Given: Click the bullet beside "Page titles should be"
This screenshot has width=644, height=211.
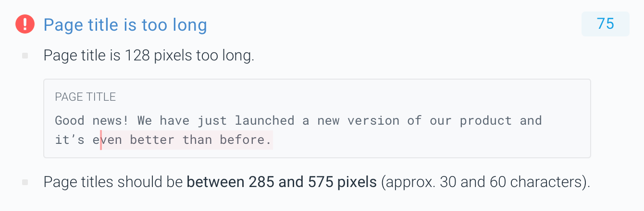Looking at the screenshot, I should [x=25, y=182].
